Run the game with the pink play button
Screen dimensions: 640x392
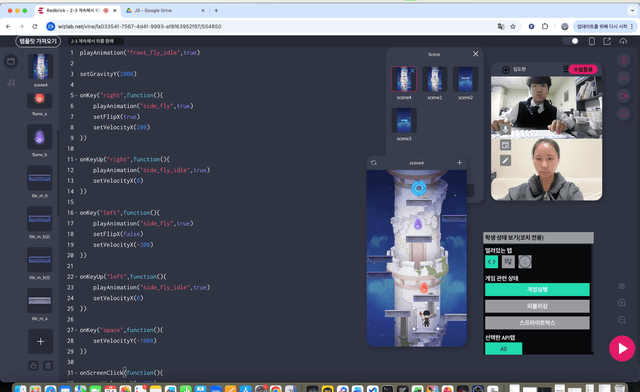[x=622, y=348]
